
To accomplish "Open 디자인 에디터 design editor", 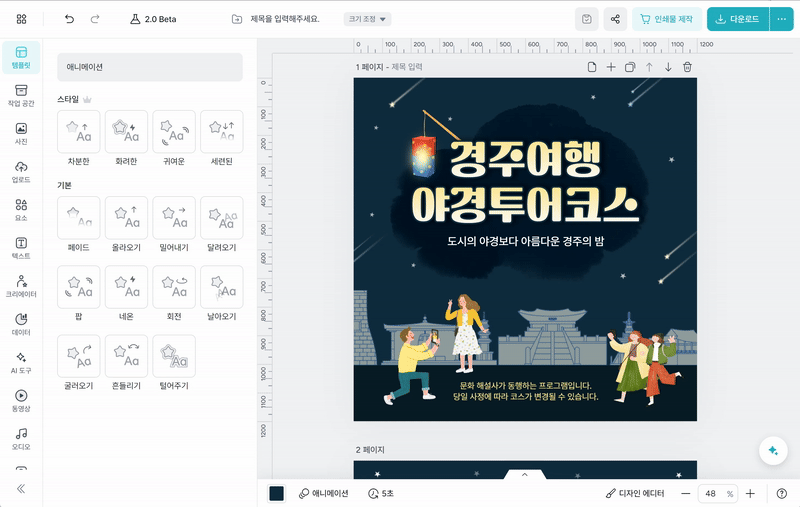I will point(635,493).
